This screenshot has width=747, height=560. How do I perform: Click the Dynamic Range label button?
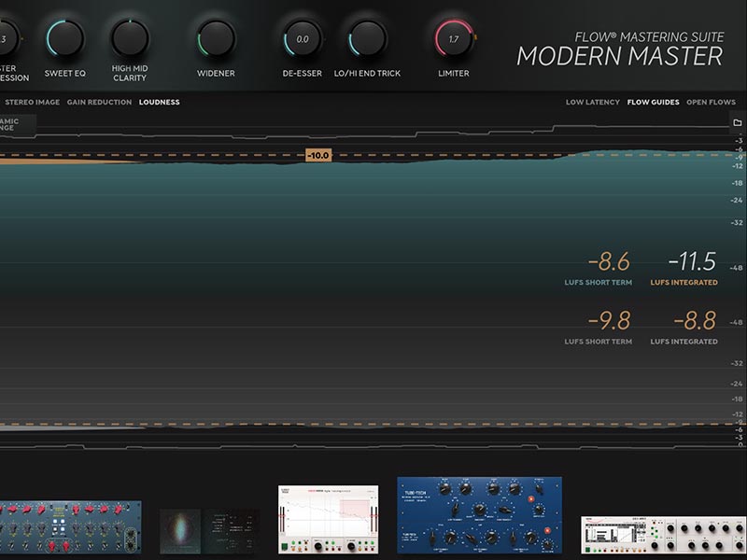pyautogui.click(x=17, y=122)
